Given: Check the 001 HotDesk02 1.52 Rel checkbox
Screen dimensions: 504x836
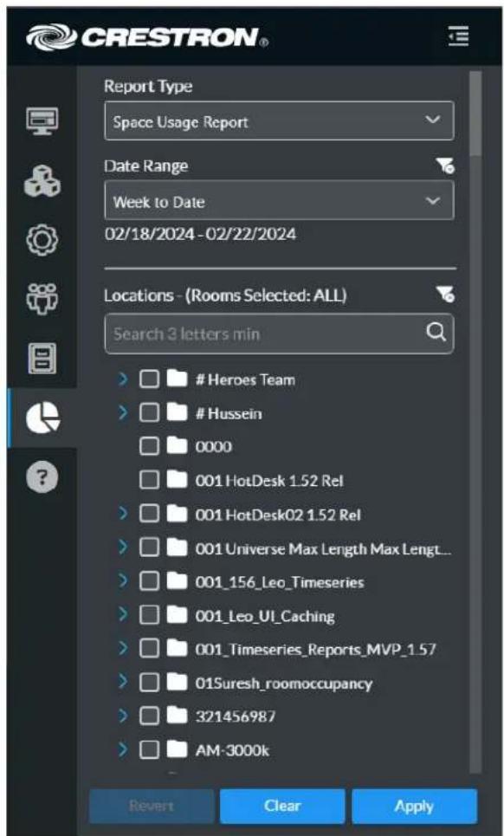Looking at the screenshot, I should click(x=149, y=515).
